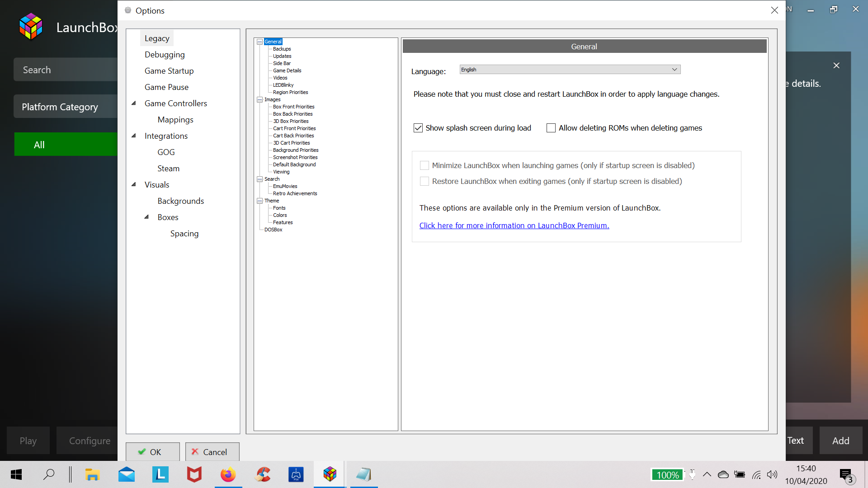Click the Cancel button

click(x=212, y=452)
